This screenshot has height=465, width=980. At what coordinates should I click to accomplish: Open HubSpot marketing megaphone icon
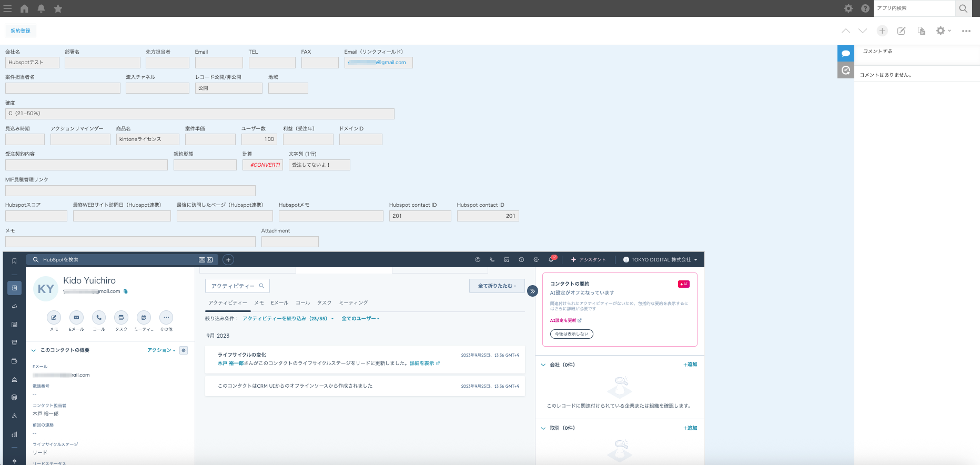[x=14, y=306]
